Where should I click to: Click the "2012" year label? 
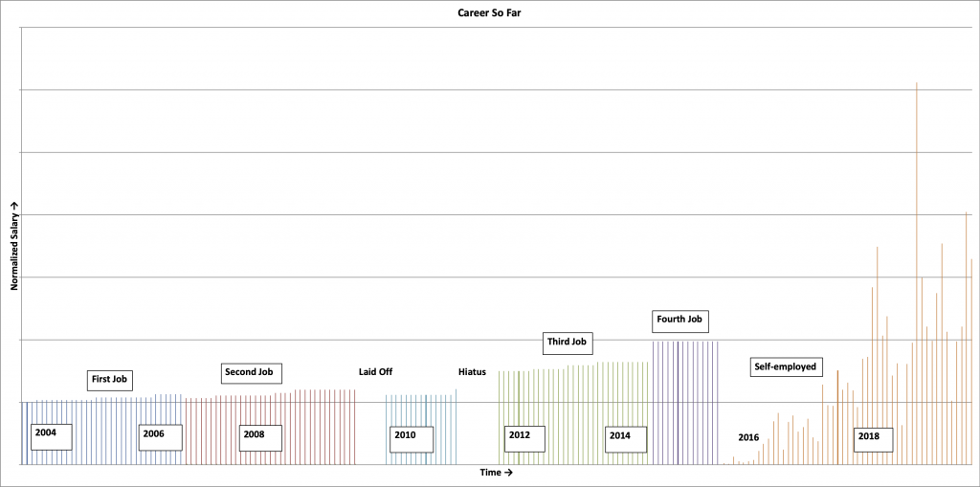524,439
